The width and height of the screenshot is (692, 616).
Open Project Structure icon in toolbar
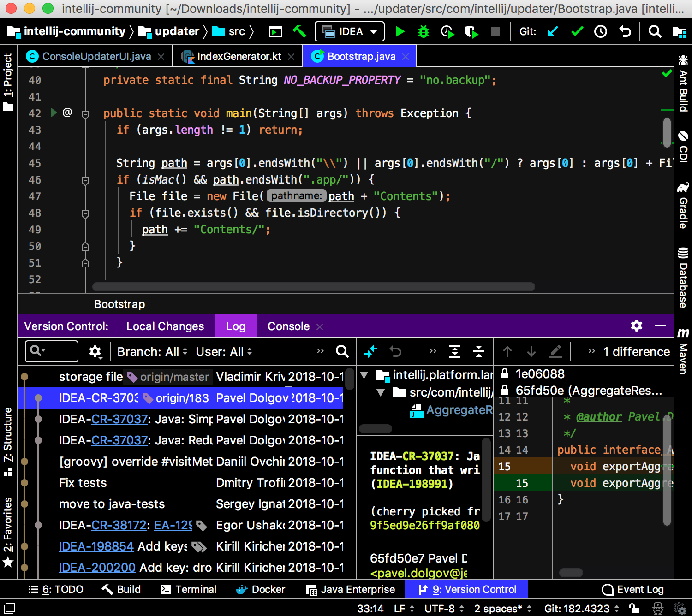coord(679,31)
